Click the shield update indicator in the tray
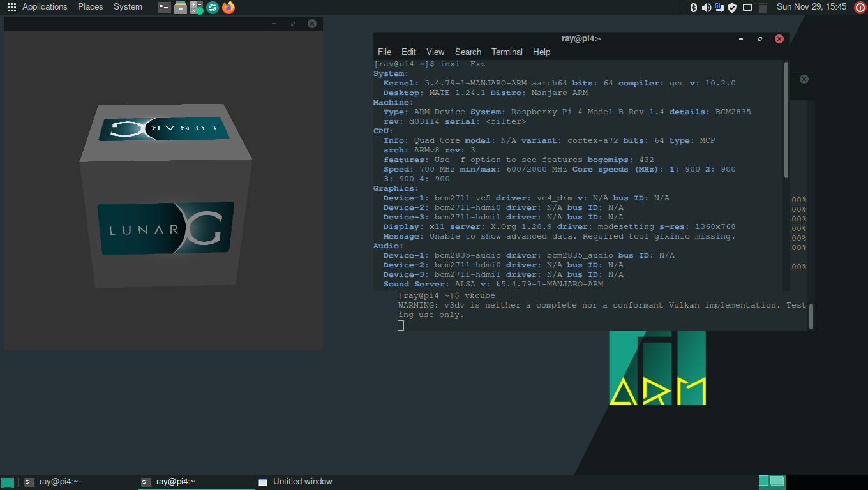The image size is (868, 490). coord(732,8)
